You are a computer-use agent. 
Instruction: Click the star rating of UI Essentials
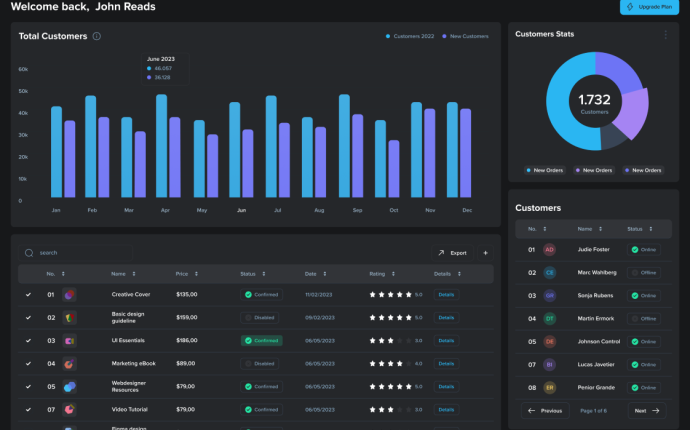[391, 341]
